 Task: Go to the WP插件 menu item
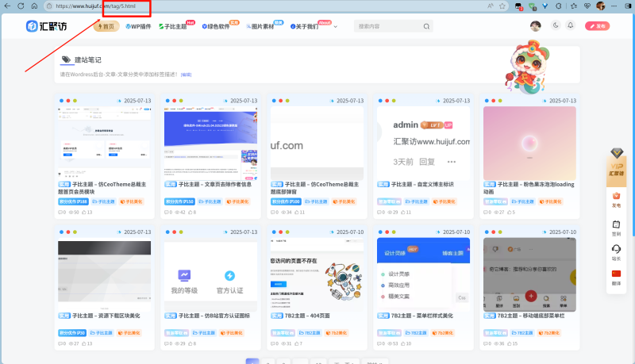pyautogui.click(x=138, y=26)
